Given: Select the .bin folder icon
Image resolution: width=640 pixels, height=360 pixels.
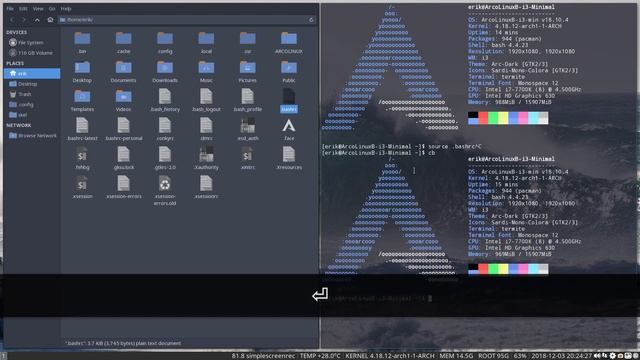Looking at the screenshot, I should point(82,39).
